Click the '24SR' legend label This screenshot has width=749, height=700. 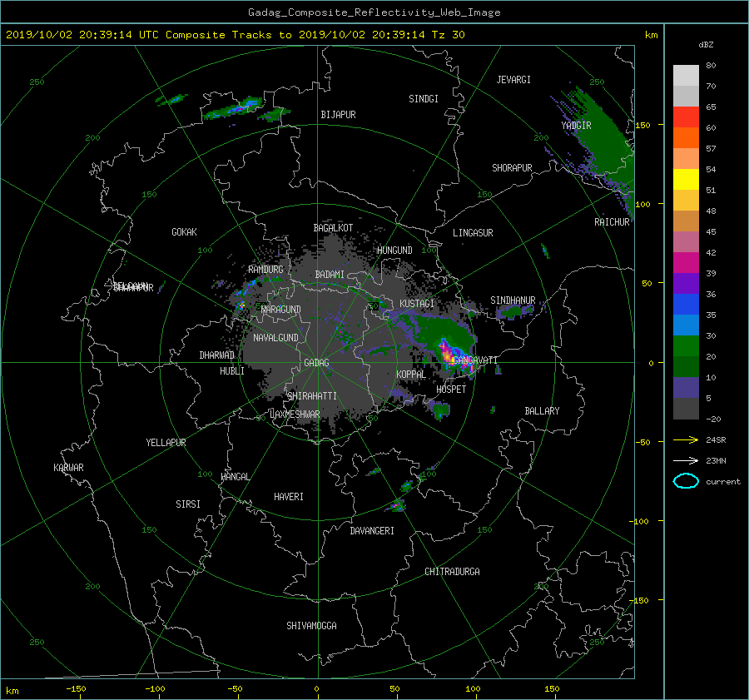pyautogui.click(x=716, y=439)
